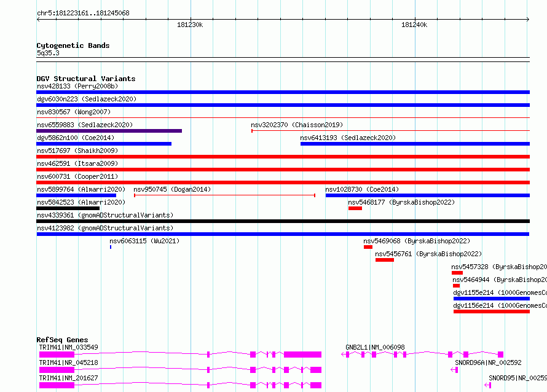Click the DGV Structural Variants track title
The image size is (547, 392).
(x=86, y=79)
